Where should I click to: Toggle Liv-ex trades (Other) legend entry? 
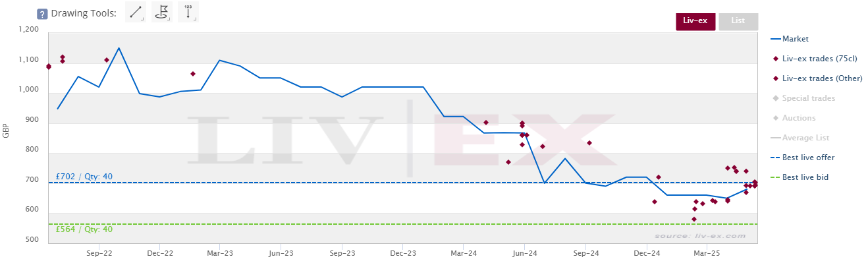tap(817, 78)
